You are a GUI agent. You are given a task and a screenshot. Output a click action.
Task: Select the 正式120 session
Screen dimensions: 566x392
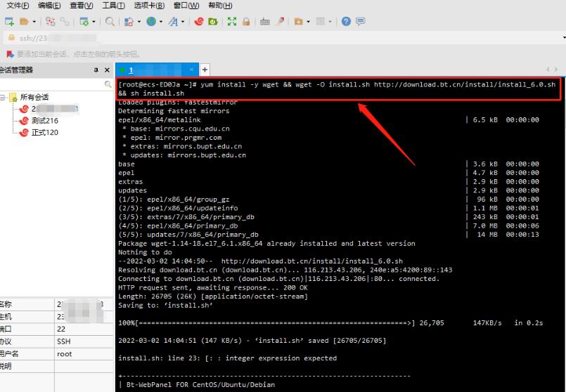[44, 133]
